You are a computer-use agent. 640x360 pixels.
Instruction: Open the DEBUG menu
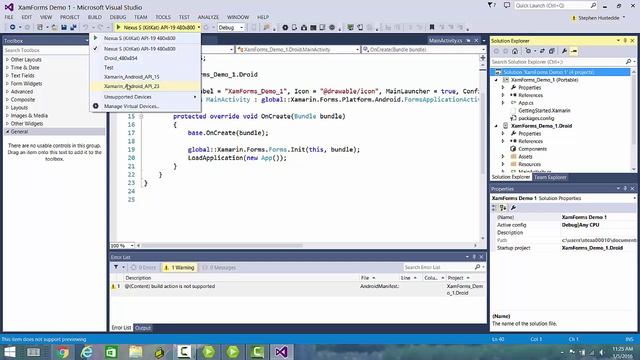click(118, 17)
